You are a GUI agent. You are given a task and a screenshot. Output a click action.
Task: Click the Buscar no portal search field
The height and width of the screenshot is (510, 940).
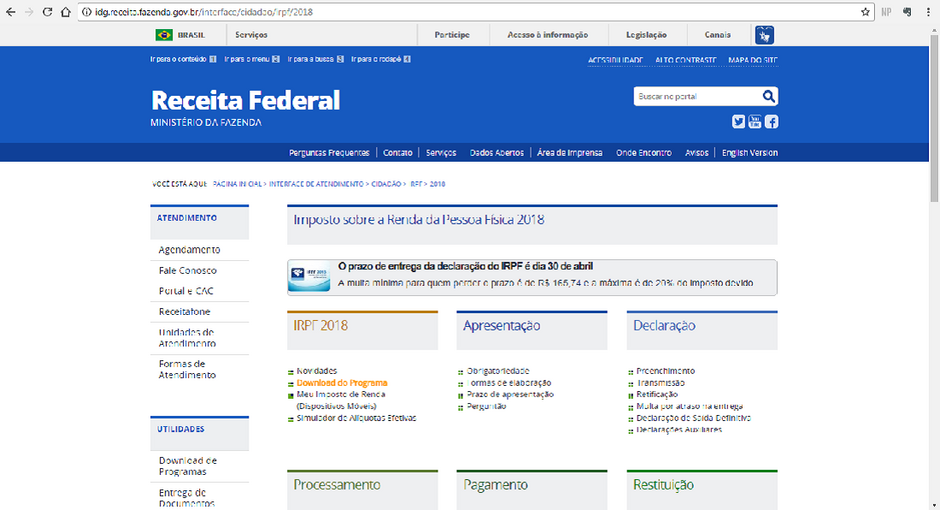click(696, 97)
